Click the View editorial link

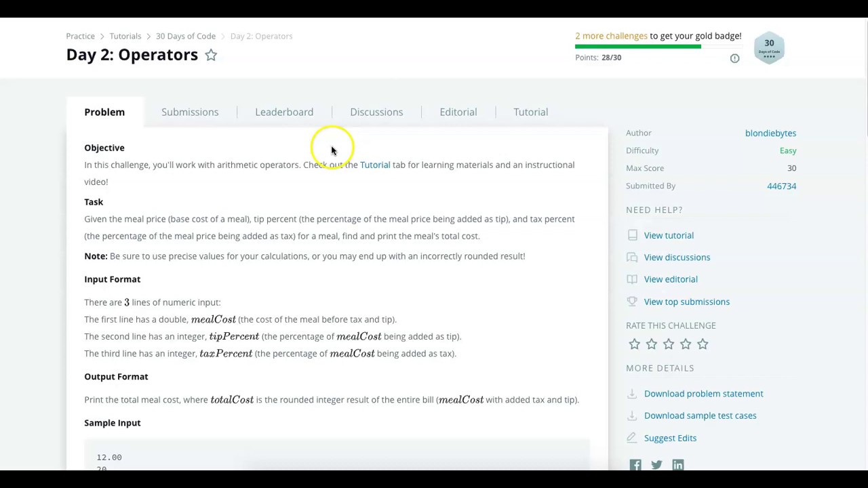[x=671, y=279]
